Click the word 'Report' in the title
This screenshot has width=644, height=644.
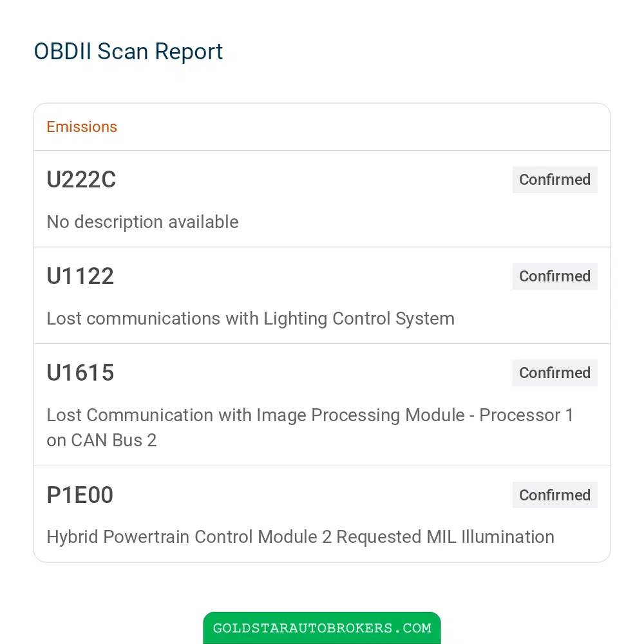coord(189,53)
